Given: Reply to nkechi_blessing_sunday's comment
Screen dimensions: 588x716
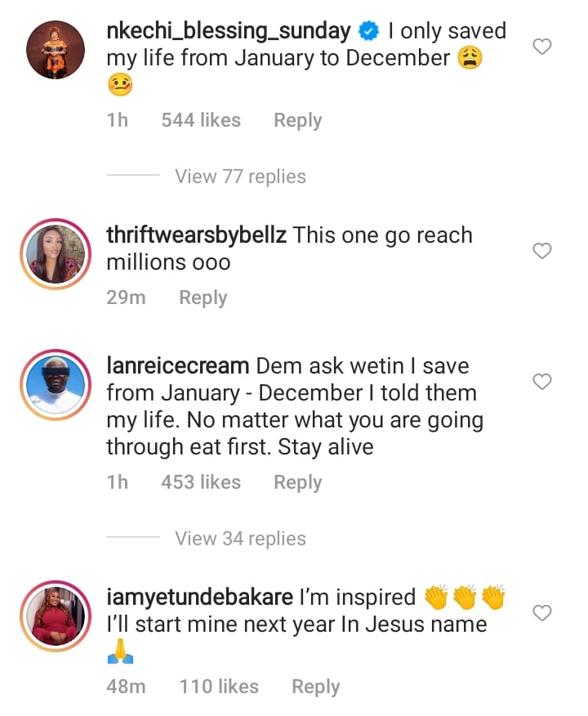Looking at the screenshot, I should pos(297,120).
